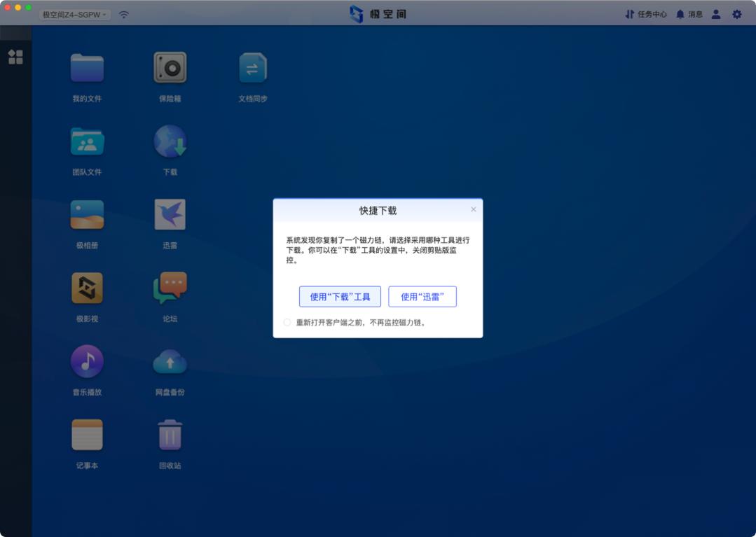The image size is (756, 537).
Task: Open the settings gear icon
Action: pyautogui.click(x=736, y=15)
